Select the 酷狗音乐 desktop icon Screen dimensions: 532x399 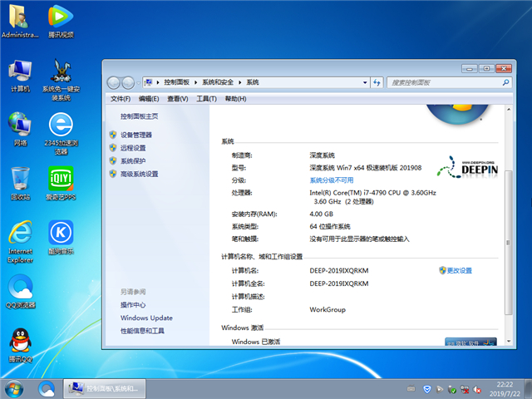61,237
